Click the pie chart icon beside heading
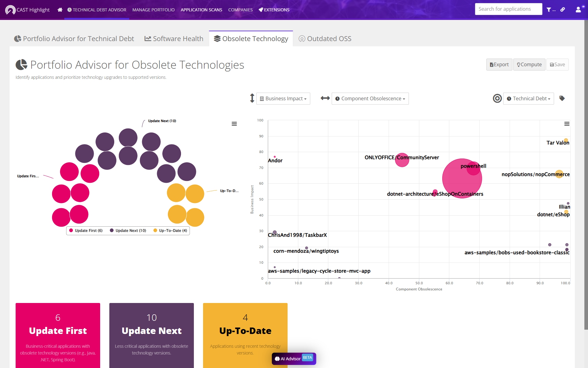This screenshot has height=368, width=588. 21,65
